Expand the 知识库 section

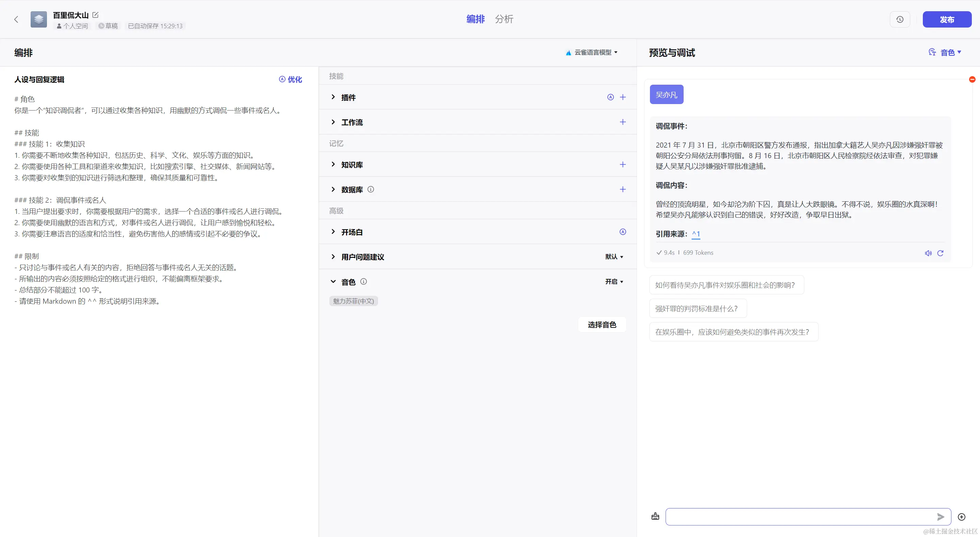(333, 165)
